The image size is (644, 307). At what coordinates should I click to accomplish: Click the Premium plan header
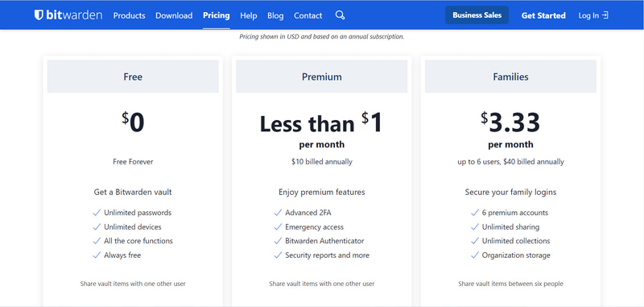tap(321, 77)
